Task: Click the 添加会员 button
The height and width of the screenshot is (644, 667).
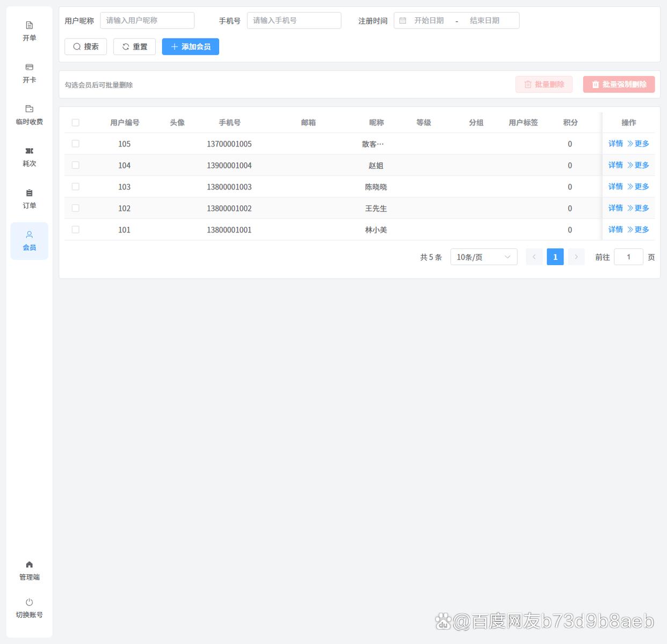Action: point(191,47)
